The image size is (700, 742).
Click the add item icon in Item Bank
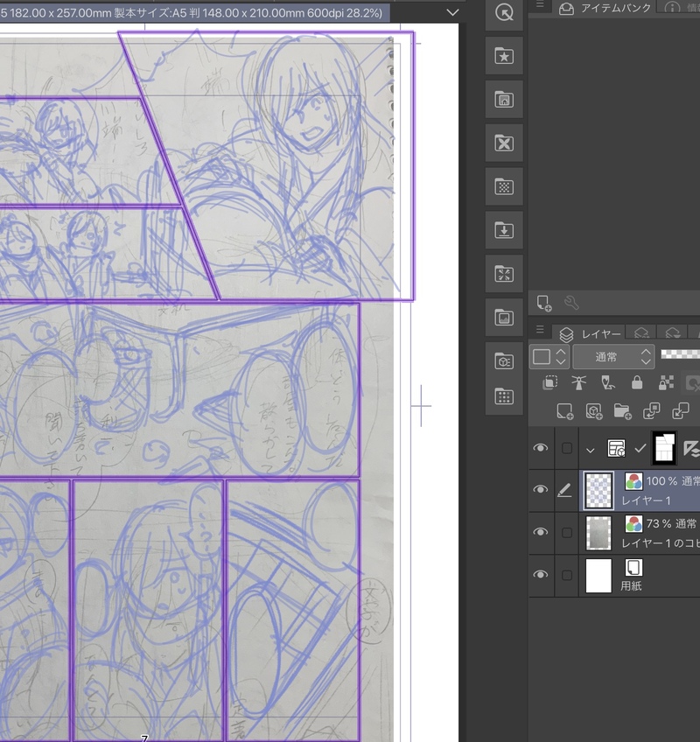coord(544,303)
